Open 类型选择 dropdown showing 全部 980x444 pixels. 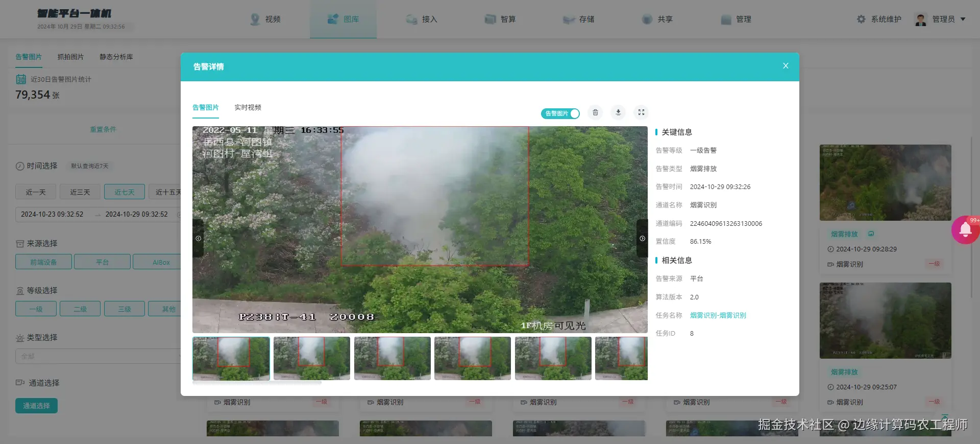(99, 356)
